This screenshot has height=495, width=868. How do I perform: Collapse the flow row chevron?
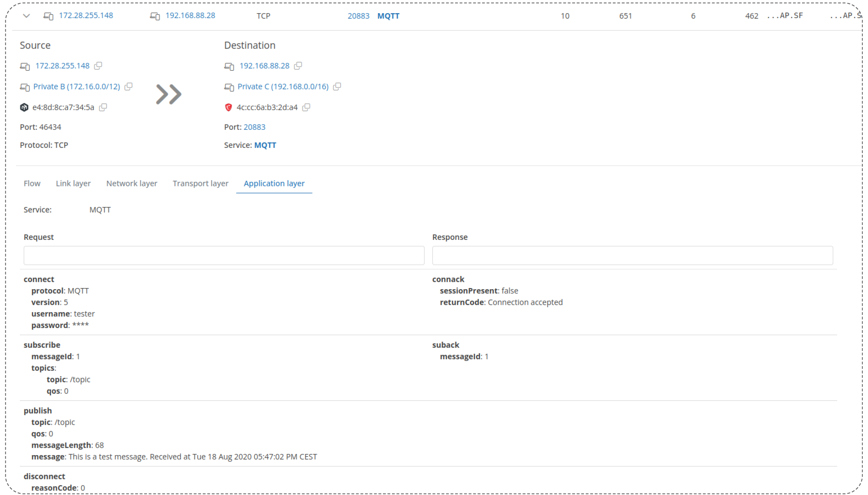coord(26,16)
